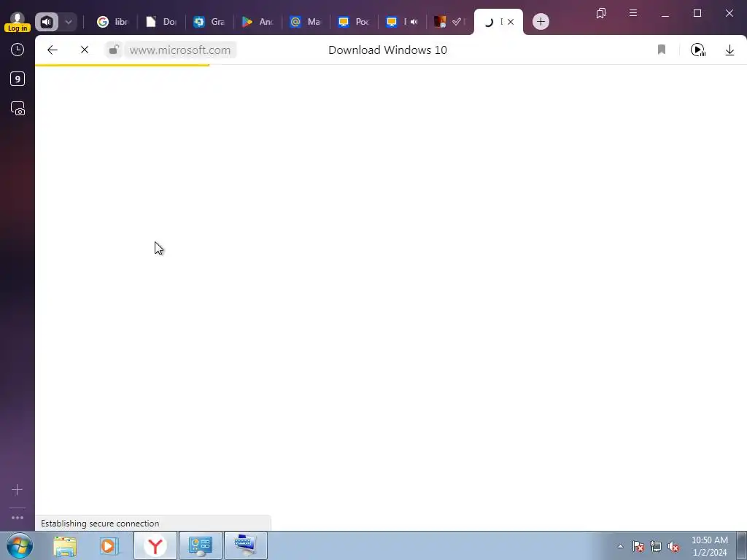The height and width of the screenshot is (560, 747).
Task: Launch Windows Media Player from taskbar
Action: pos(109,545)
